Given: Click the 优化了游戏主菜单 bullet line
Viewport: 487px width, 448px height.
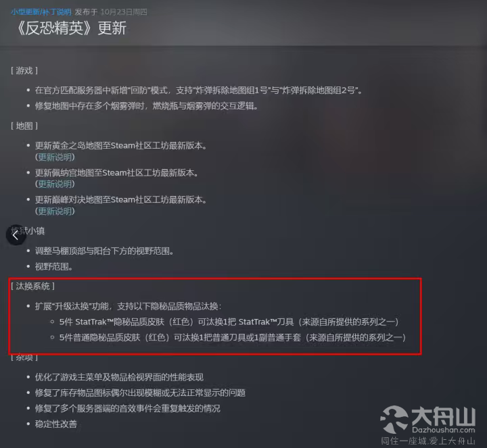Looking at the screenshot, I should point(119,377).
